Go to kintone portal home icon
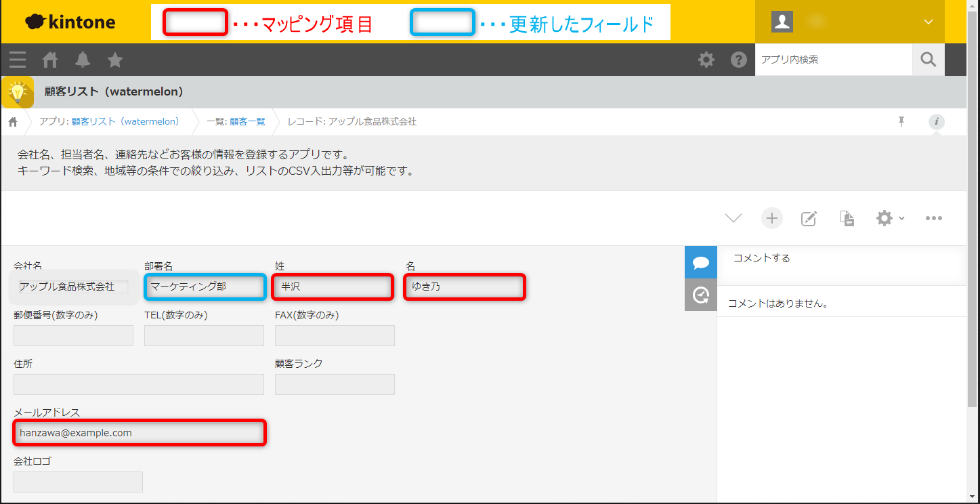 (x=50, y=60)
